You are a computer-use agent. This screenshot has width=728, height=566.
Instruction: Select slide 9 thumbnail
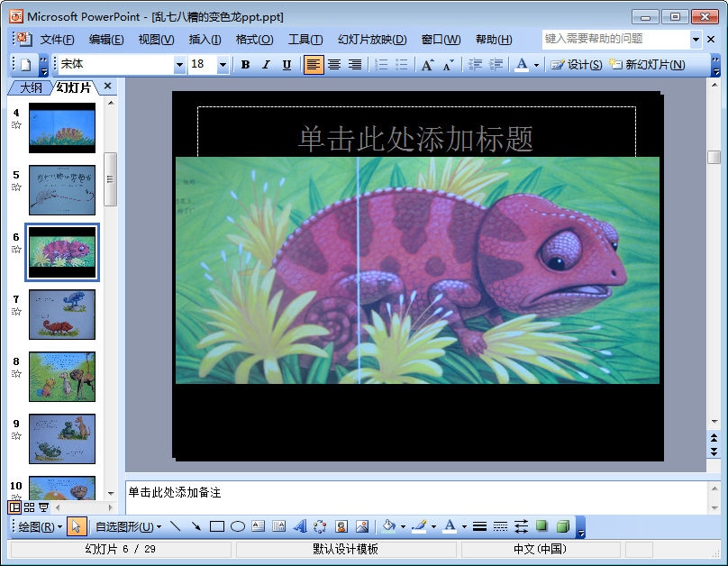(62, 439)
